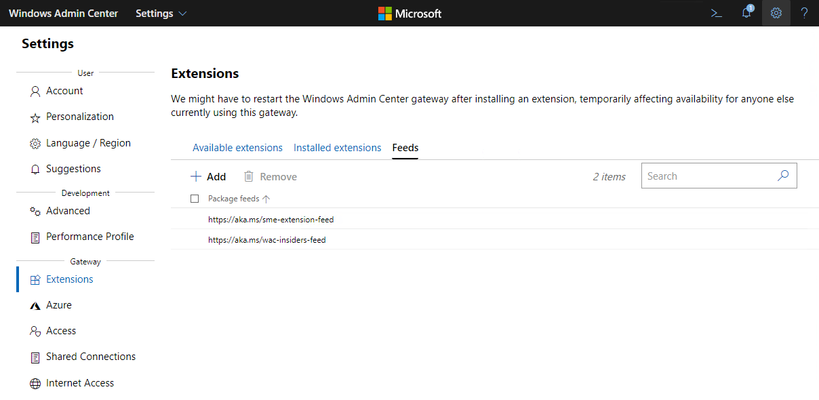819x400 pixels.
Task: Toggle the select-all Package feeds checkbox
Action: click(195, 198)
